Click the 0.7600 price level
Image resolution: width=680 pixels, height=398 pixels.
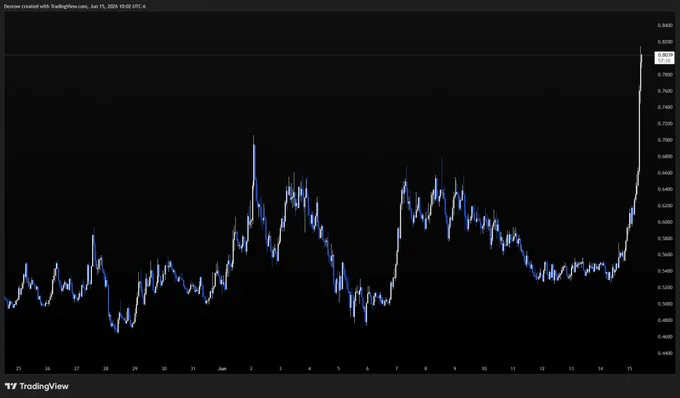665,91
